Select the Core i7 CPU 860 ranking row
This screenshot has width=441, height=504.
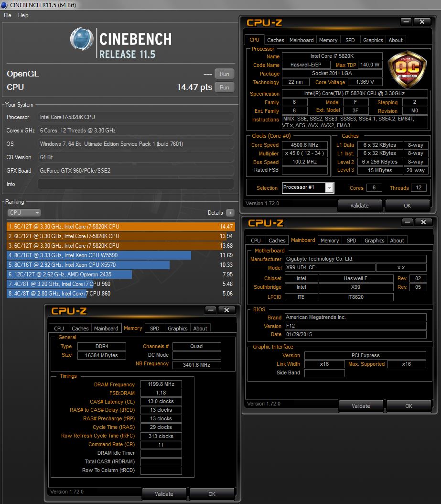click(121, 294)
